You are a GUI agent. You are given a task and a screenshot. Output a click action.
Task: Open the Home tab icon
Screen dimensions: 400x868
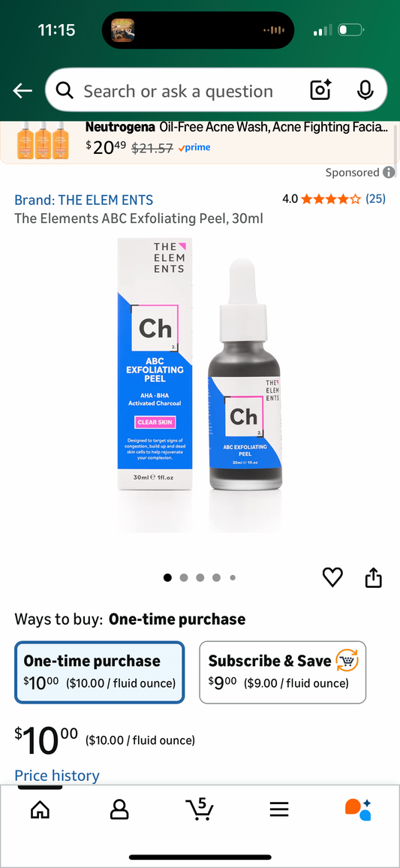coord(40,810)
